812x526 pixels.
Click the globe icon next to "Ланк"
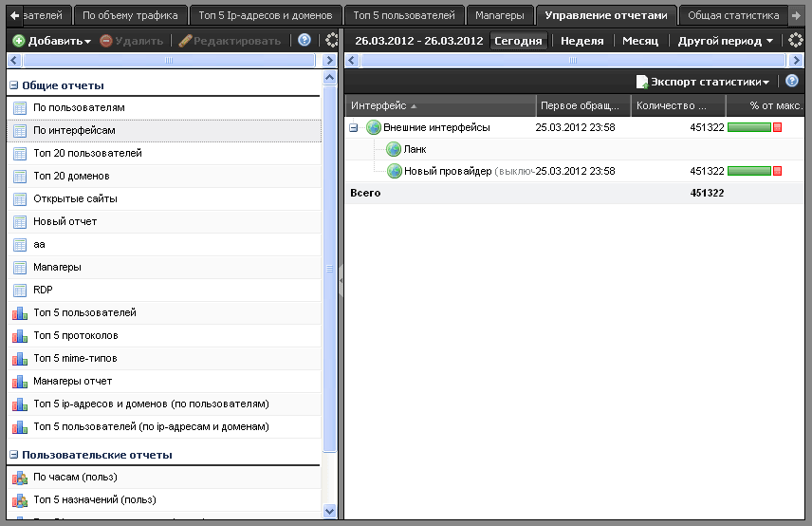pyautogui.click(x=395, y=149)
